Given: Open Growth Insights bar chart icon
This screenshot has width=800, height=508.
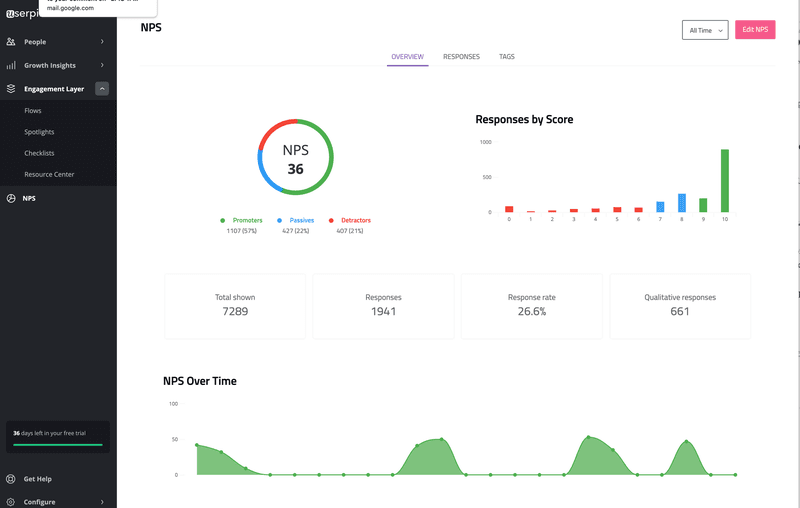Looking at the screenshot, I should (x=11, y=65).
